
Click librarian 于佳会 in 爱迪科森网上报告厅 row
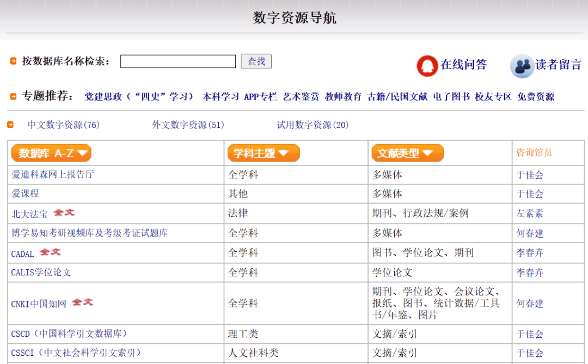tap(530, 175)
